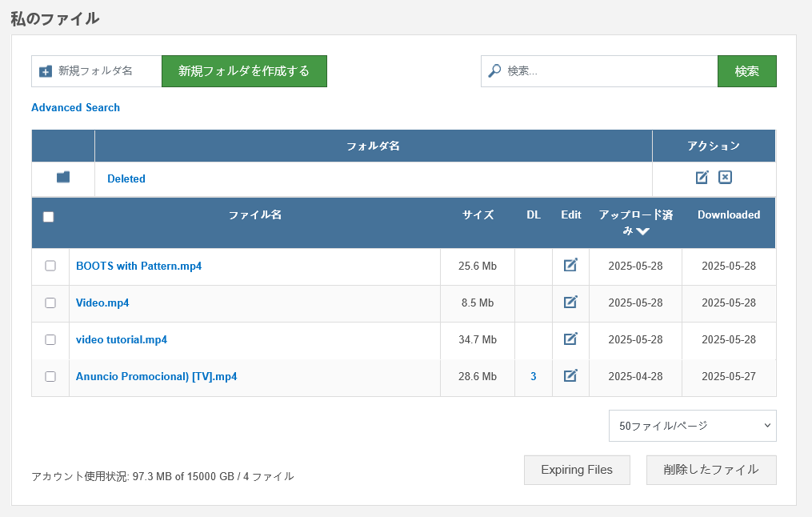
Task: Click the Deleted folder icon
Action: tap(63, 177)
